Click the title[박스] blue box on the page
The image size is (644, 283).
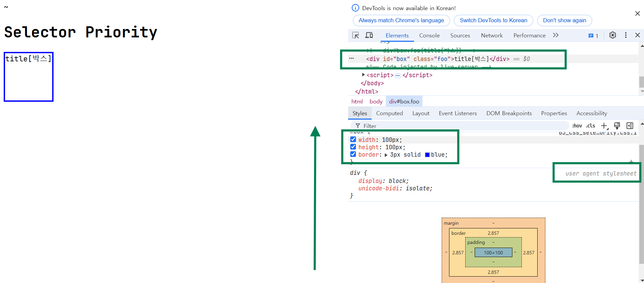[29, 77]
